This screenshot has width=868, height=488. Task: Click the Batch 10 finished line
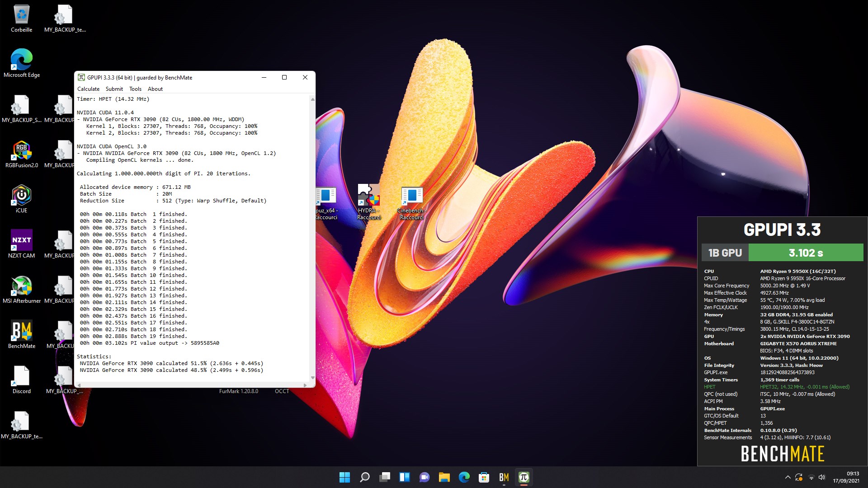(x=133, y=275)
